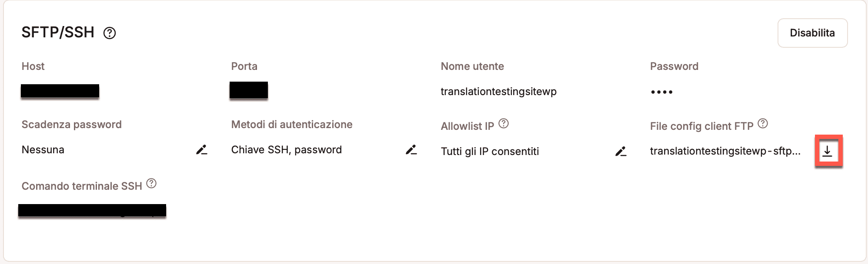Download the FTP client config file
868x264 pixels.
[828, 151]
